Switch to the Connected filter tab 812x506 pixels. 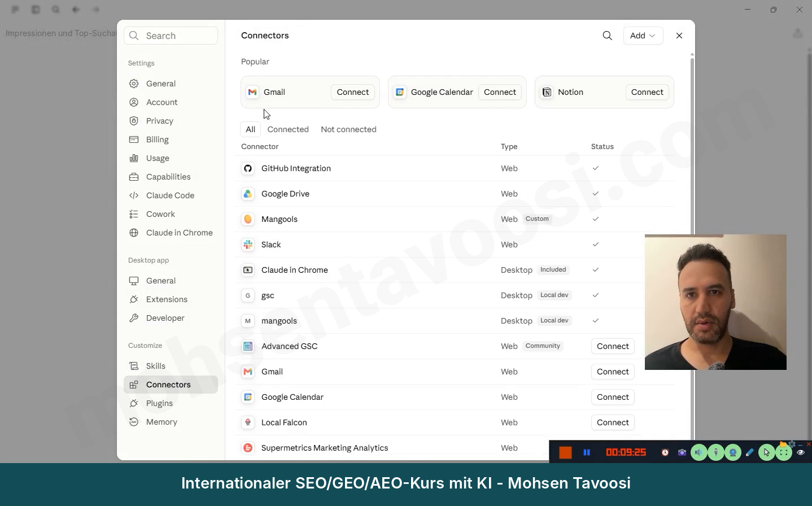[x=288, y=129]
